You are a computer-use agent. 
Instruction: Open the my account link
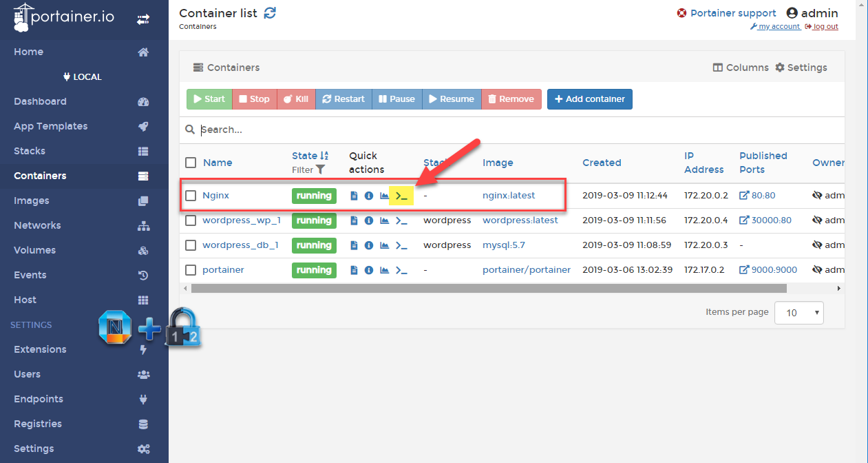776,27
